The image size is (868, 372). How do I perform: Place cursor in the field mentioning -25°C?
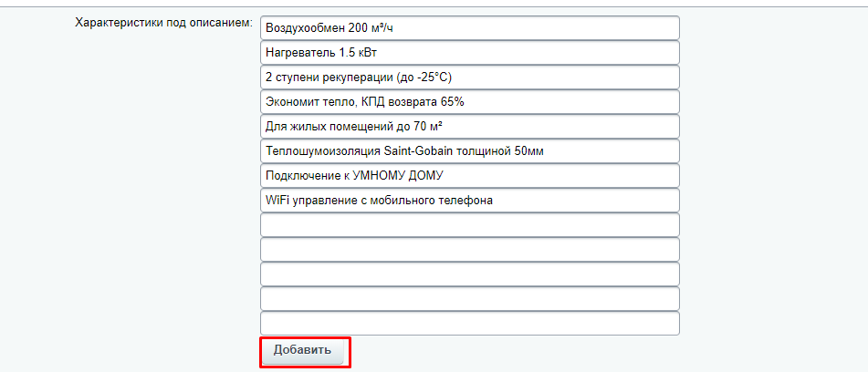pos(469,77)
